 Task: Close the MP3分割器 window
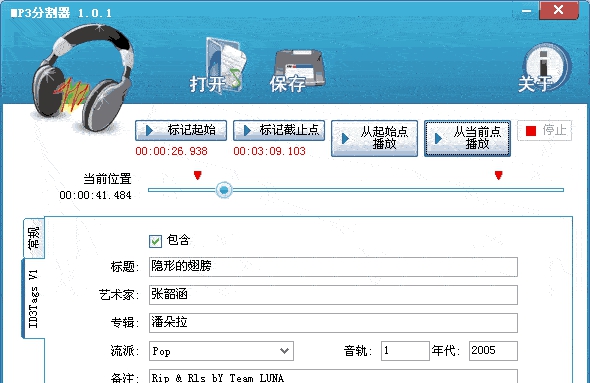[559, 10]
